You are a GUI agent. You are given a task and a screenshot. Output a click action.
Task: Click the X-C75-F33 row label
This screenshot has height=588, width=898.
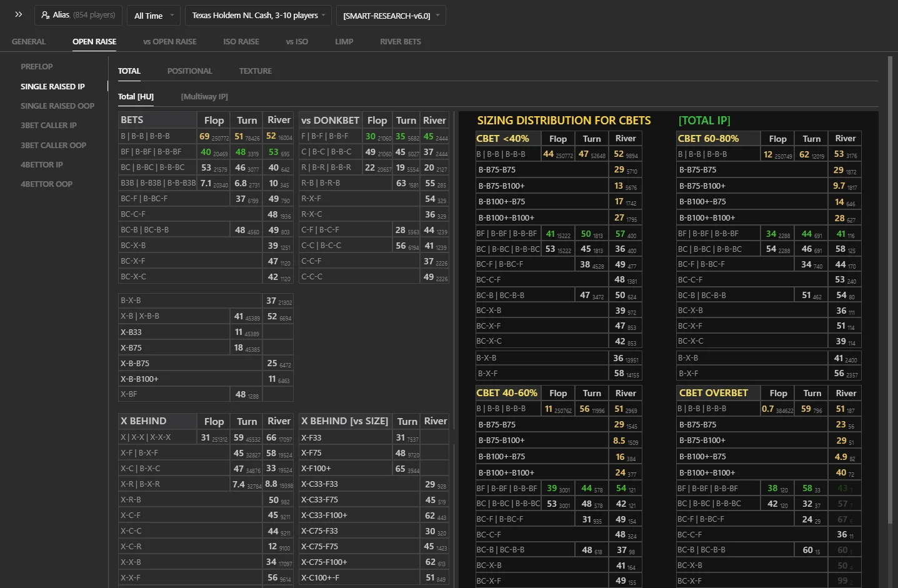tap(319, 531)
